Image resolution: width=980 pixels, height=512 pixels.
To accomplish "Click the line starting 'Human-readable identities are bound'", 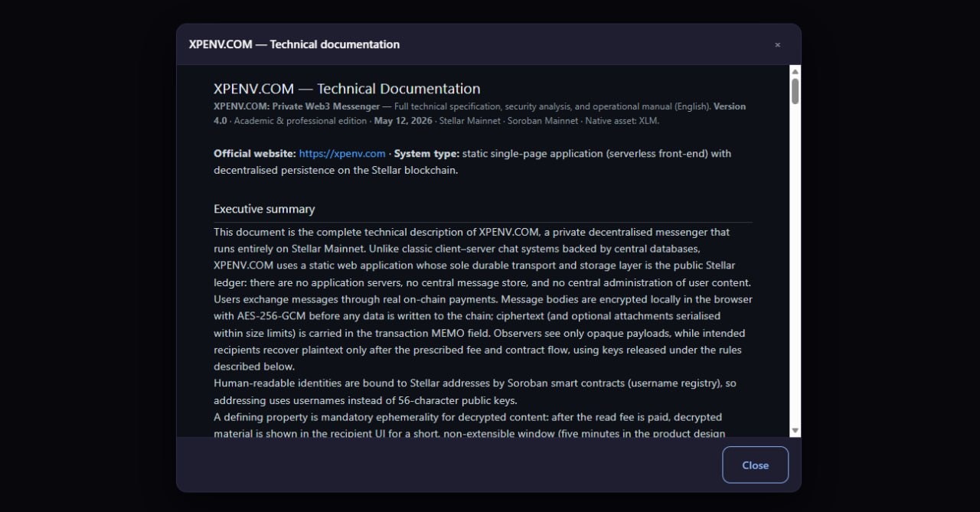I will pos(475,383).
